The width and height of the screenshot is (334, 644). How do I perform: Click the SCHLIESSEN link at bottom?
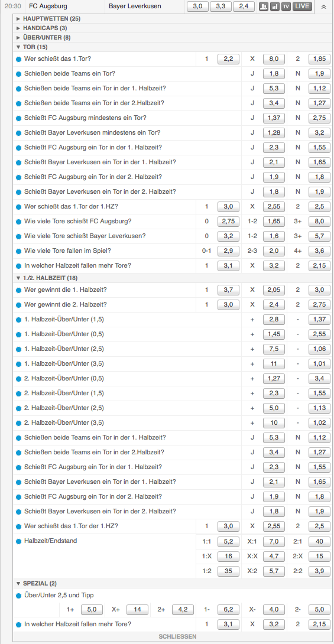click(177, 636)
